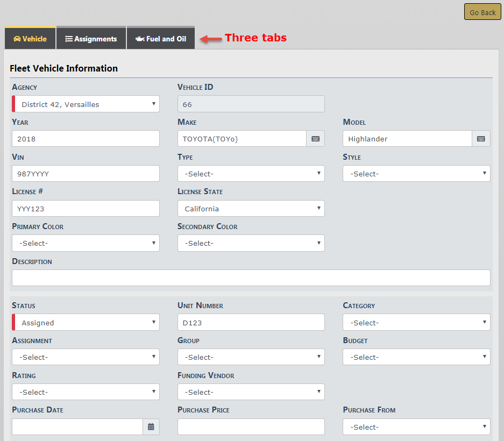Click the keyboard icon beside Model field
This screenshot has height=441, width=504.
[x=481, y=139]
